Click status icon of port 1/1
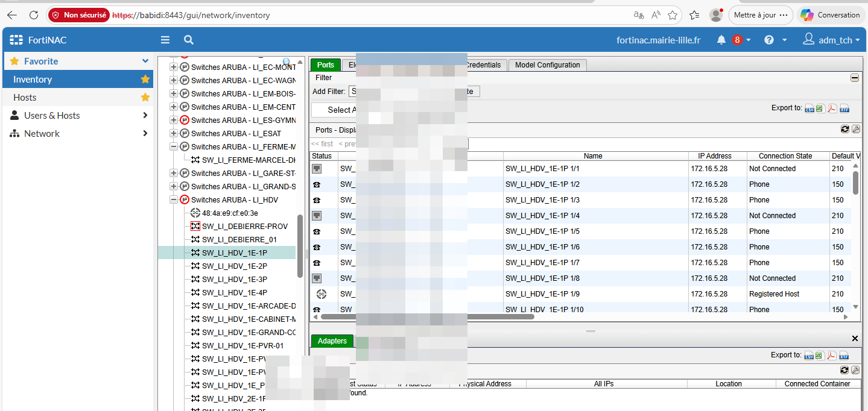868x411 pixels. (317, 169)
